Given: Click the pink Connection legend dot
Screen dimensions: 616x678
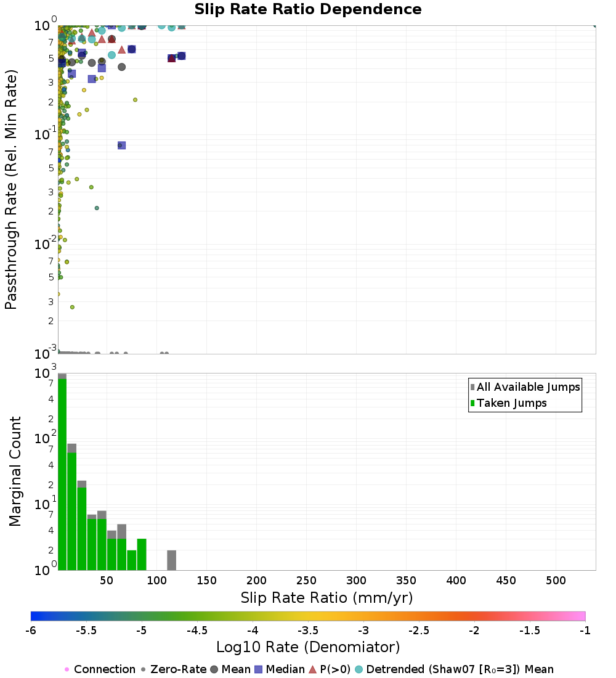Looking at the screenshot, I should coord(67,669).
